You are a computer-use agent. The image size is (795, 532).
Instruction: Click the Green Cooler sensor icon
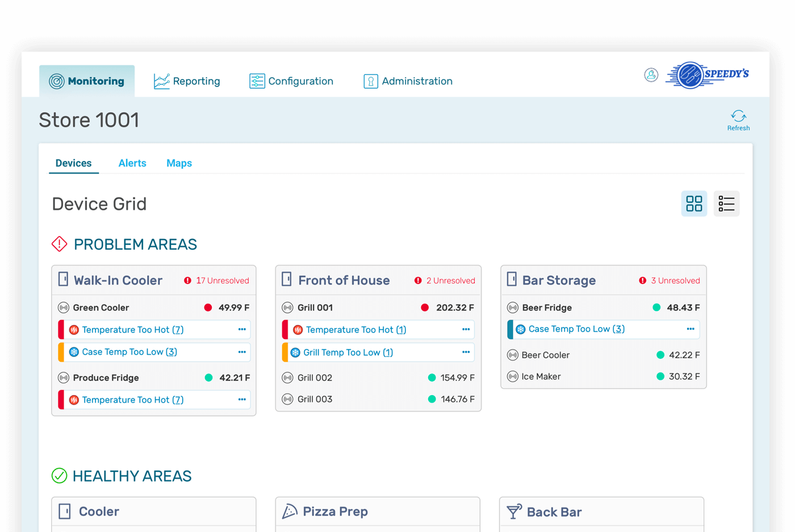(64, 308)
